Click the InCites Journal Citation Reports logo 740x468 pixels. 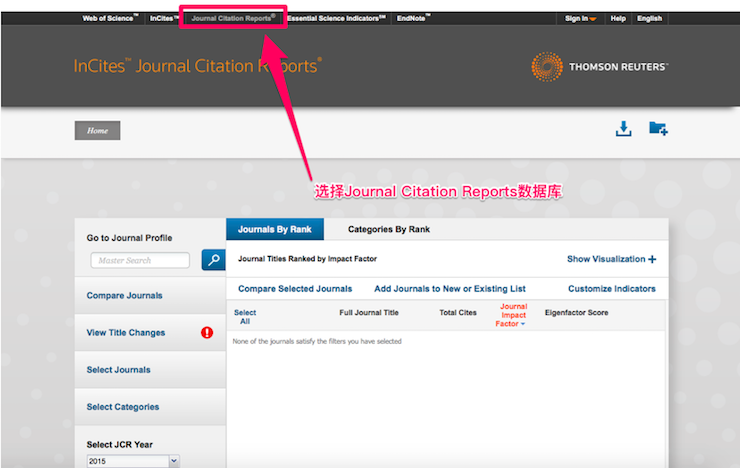(x=198, y=66)
